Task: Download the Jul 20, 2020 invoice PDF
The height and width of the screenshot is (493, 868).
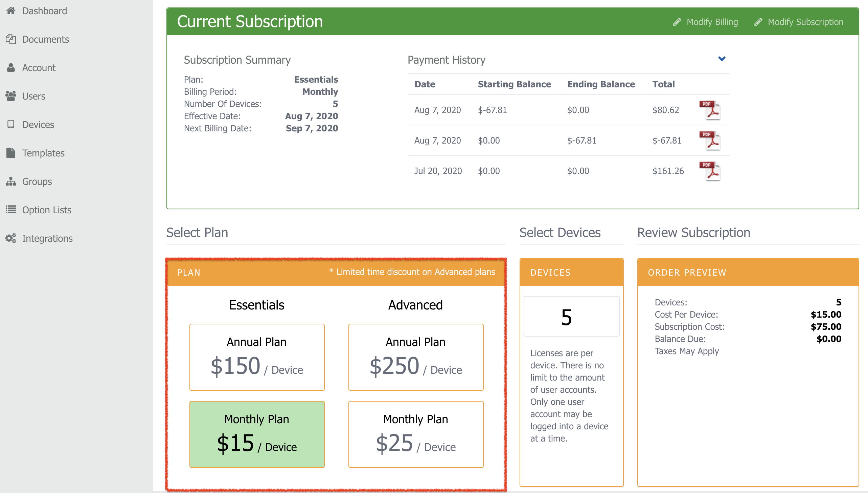Action: 709,170
